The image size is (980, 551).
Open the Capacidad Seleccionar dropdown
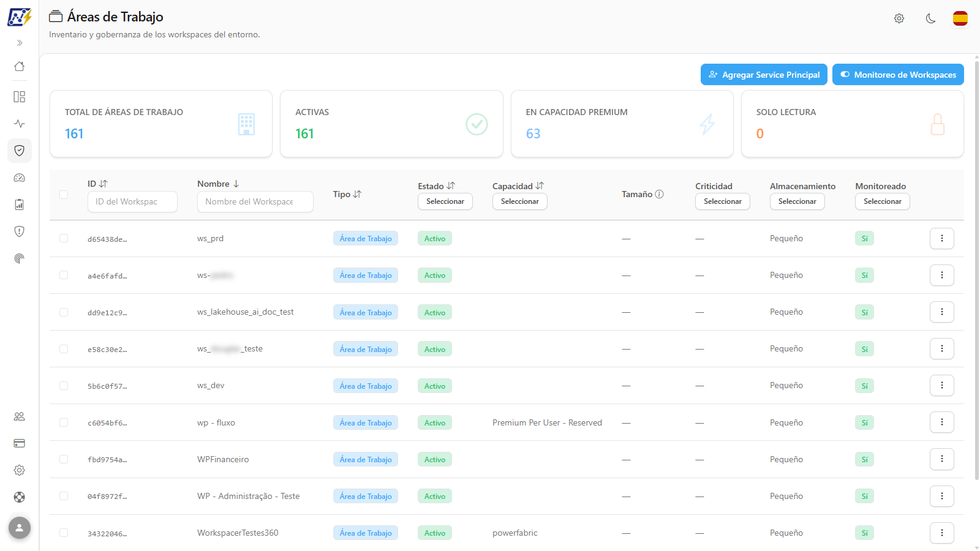click(x=520, y=201)
